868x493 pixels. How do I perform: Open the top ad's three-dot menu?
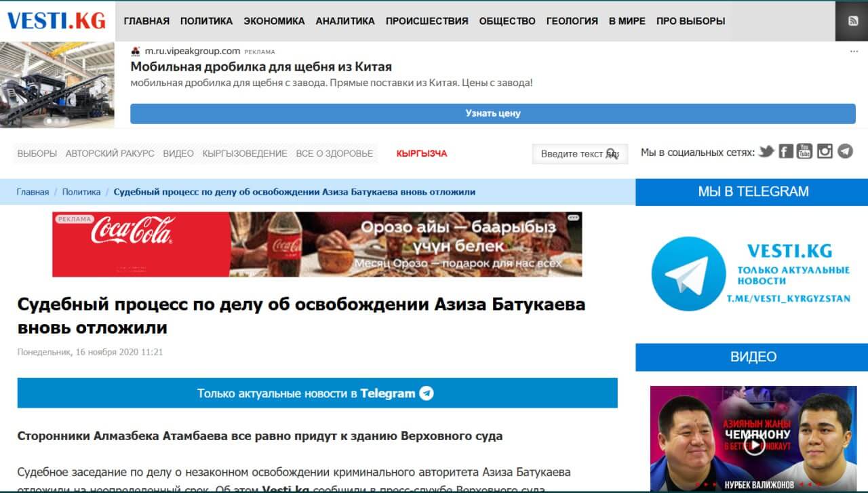point(854,51)
